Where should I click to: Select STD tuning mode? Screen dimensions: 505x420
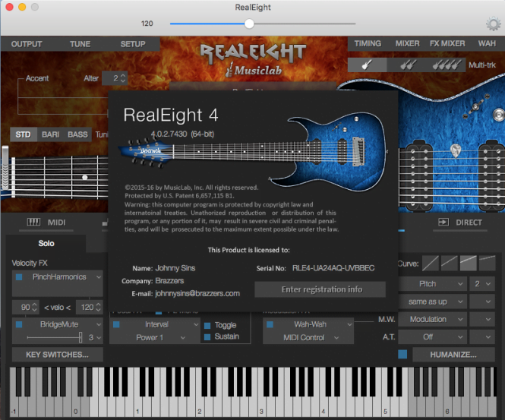[x=24, y=134]
